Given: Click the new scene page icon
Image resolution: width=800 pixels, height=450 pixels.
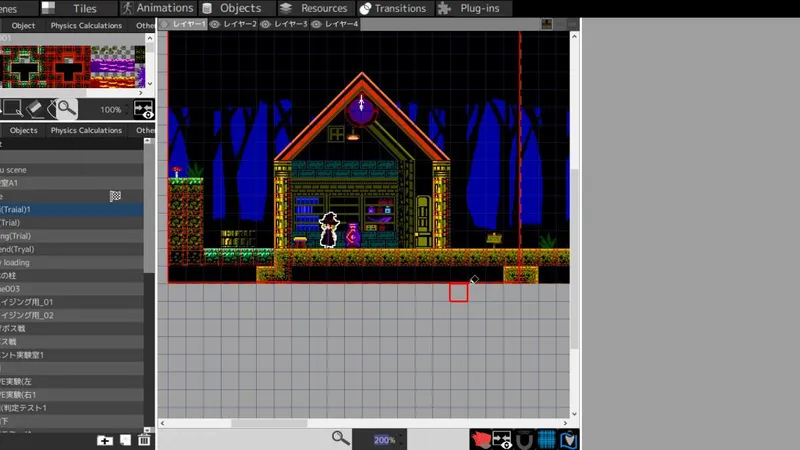Looking at the screenshot, I should (125, 440).
